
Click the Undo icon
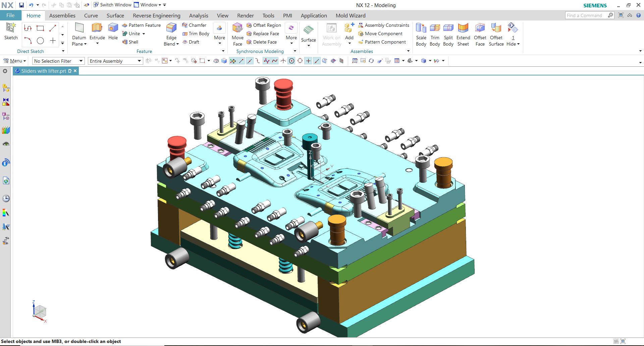(x=31, y=5)
